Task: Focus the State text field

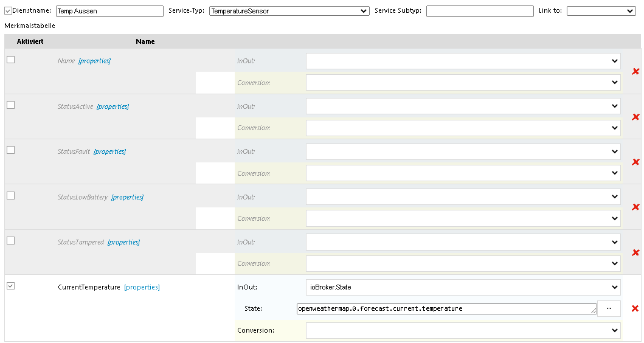Action: point(446,309)
